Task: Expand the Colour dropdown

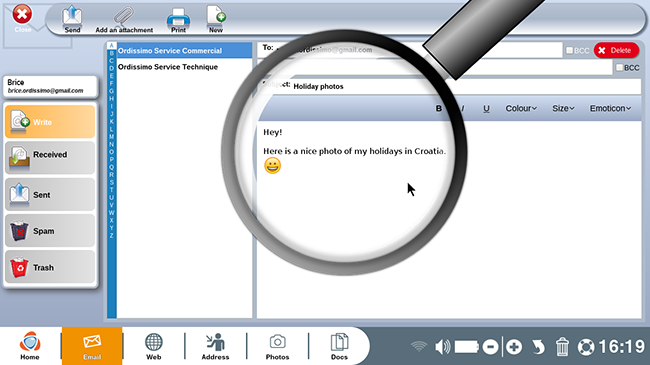Action: (x=521, y=108)
